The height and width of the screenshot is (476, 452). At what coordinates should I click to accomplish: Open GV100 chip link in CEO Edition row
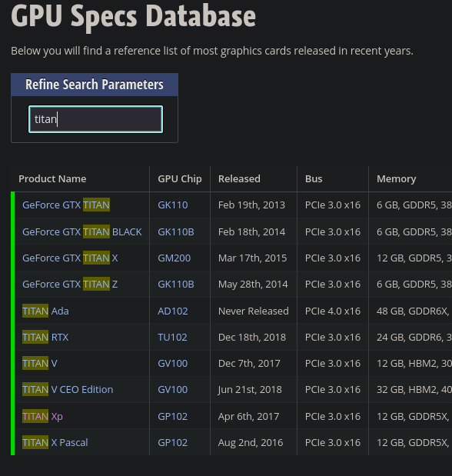173,389
